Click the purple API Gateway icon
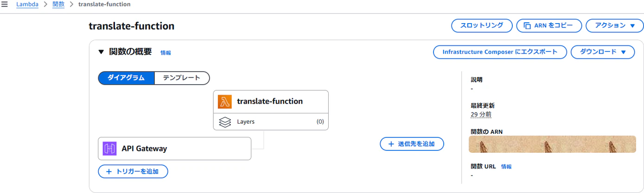644x193 pixels. click(110, 149)
